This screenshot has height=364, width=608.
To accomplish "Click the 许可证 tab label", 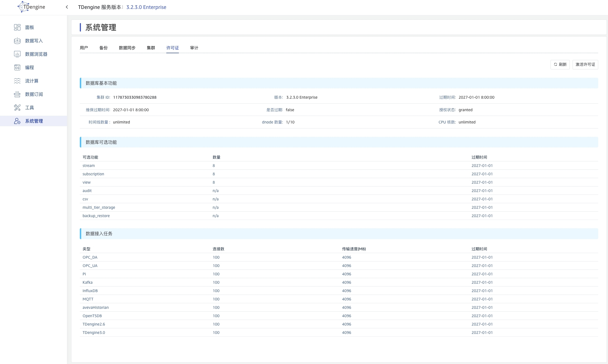I will (x=172, y=48).
